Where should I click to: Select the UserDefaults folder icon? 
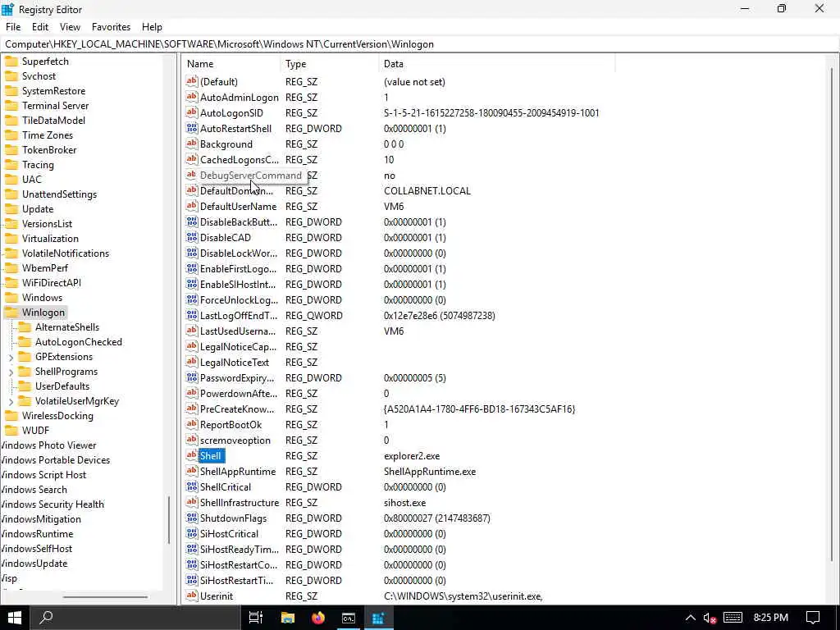[25, 386]
